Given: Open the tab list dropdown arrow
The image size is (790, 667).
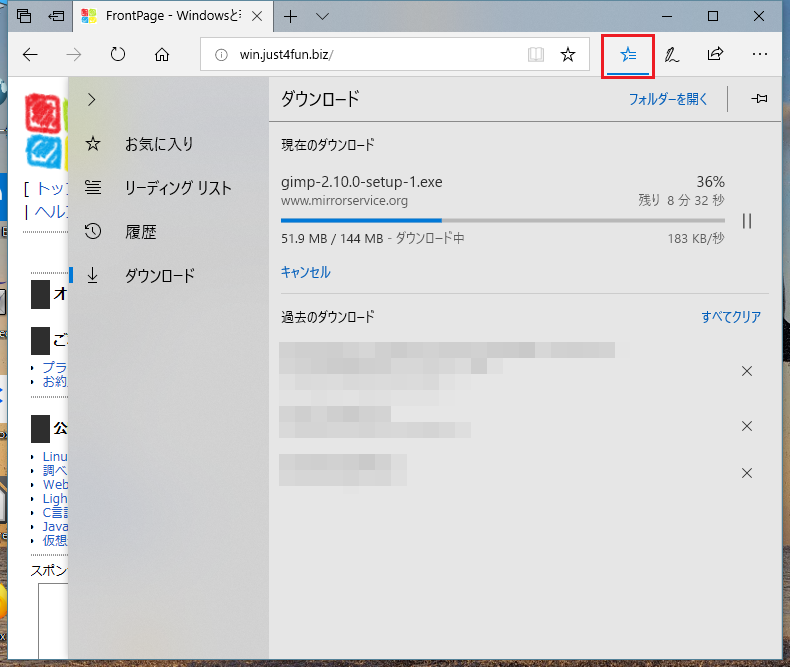Looking at the screenshot, I should point(322,17).
